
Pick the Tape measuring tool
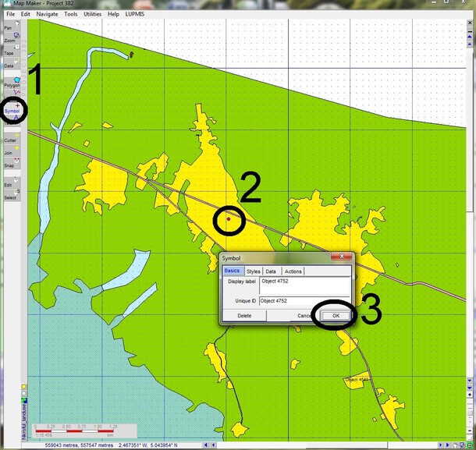pos(9,53)
